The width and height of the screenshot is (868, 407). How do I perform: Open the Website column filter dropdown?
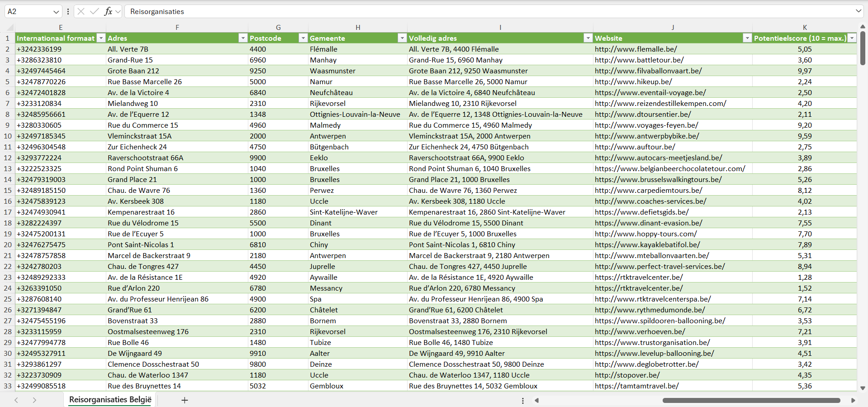tap(747, 38)
